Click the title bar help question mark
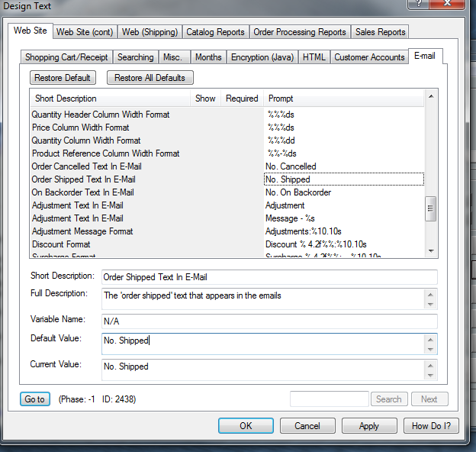The width and height of the screenshot is (476, 452). point(416,5)
